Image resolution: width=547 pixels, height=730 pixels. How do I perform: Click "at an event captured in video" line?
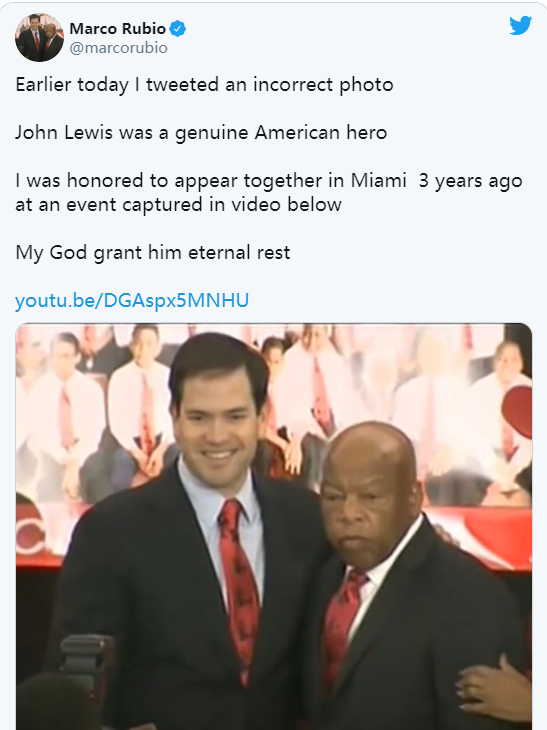click(x=178, y=204)
